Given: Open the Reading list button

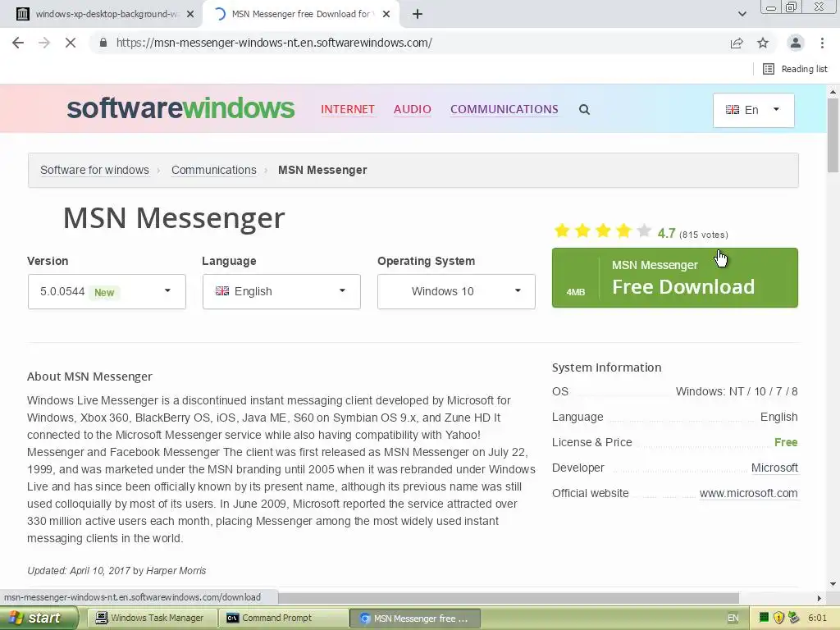Looking at the screenshot, I should click(x=796, y=69).
